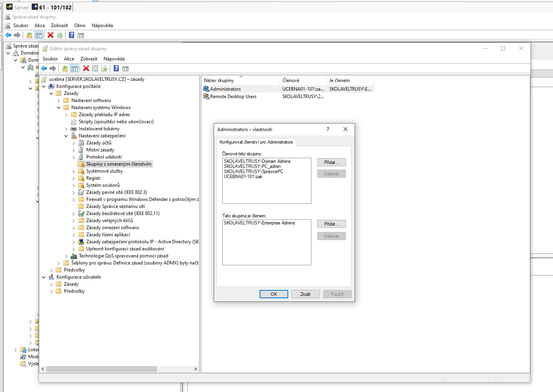This screenshot has width=553, height=392.
Task: Expand the Firewall v programu Windows Defender node
Action: pos(73,200)
